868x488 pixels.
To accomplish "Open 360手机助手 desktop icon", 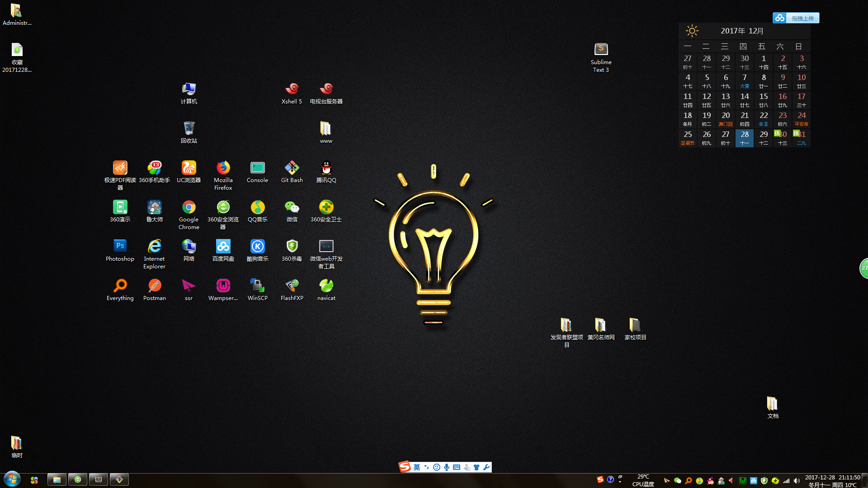I will [x=154, y=172].
